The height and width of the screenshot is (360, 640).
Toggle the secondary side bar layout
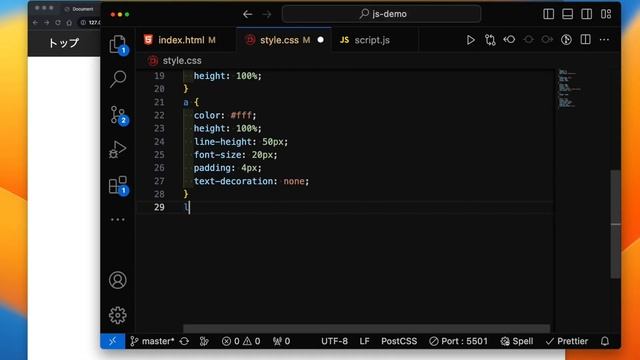coord(587,14)
